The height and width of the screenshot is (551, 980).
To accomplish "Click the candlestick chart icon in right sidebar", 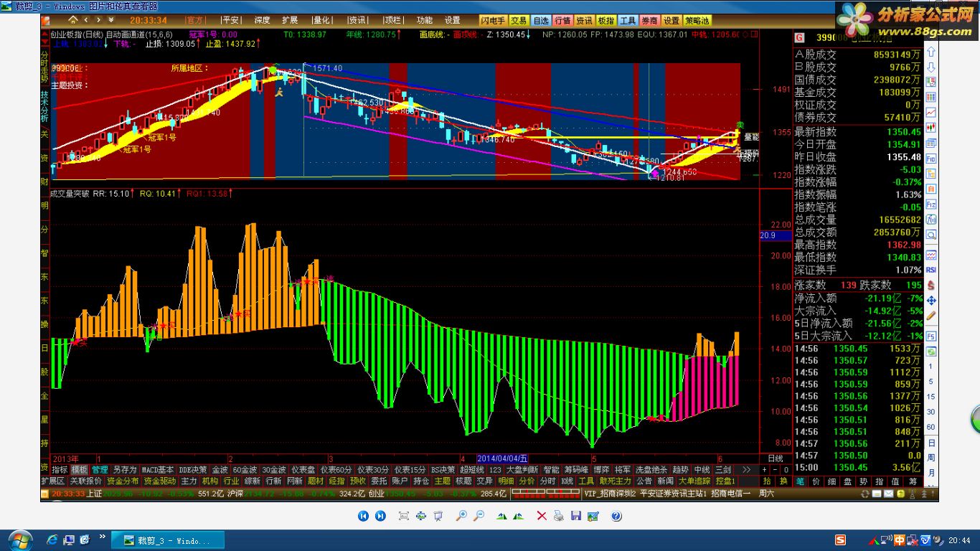I will (x=930, y=128).
